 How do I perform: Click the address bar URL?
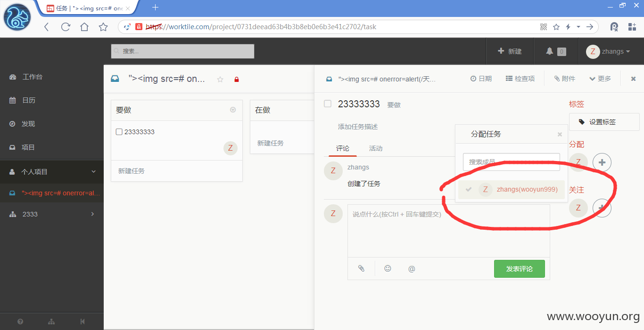pos(261,27)
